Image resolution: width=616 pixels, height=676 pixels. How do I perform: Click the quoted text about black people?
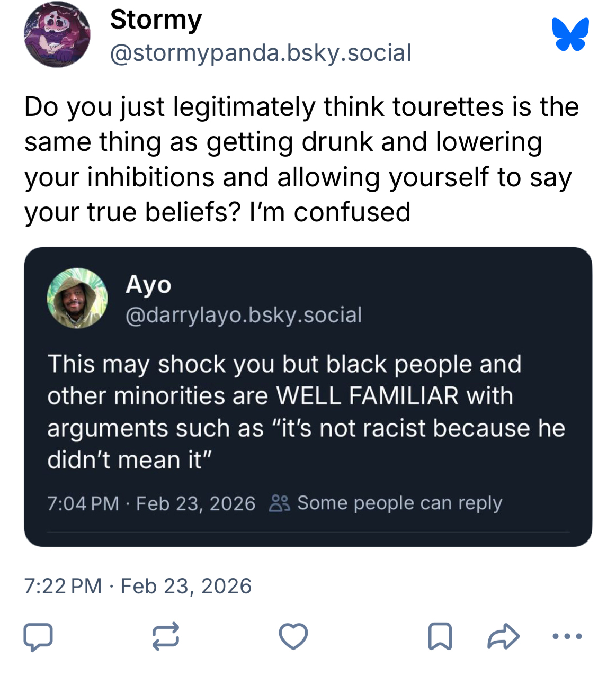[x=306, y=412]
